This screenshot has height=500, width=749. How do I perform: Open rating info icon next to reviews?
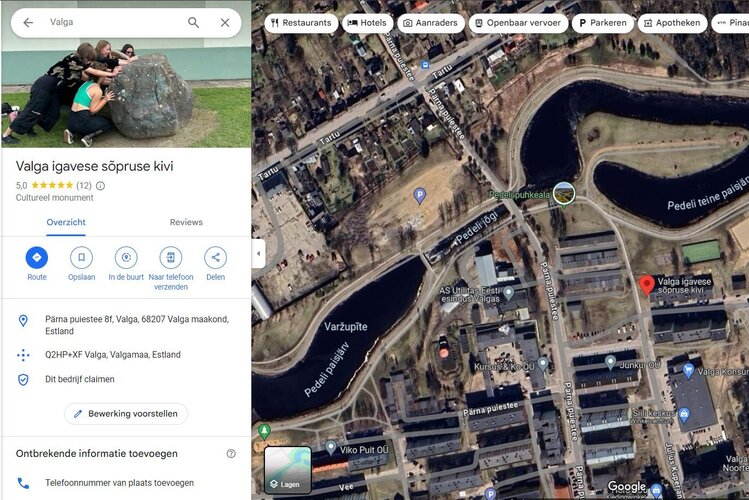[100, 186]
